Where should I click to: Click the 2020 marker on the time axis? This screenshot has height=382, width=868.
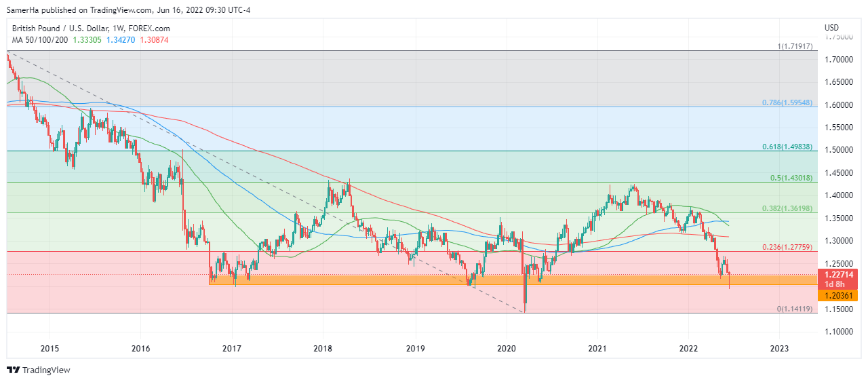[x=506, y=349]
